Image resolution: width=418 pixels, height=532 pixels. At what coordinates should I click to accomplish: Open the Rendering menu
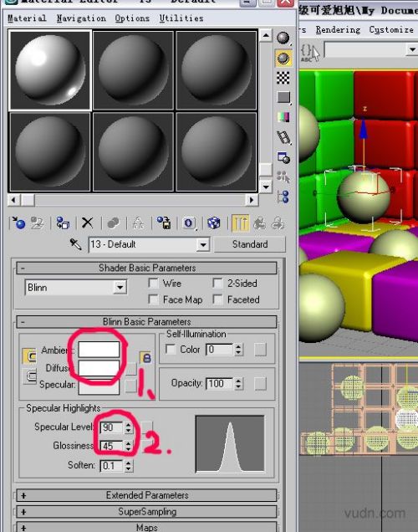click(x=338, y=30)
